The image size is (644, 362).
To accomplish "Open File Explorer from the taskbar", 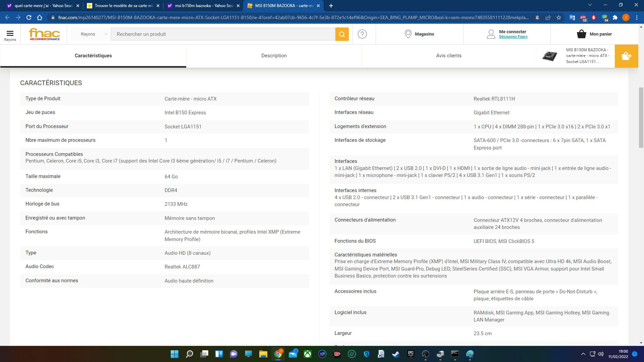I will pos(263,354).
